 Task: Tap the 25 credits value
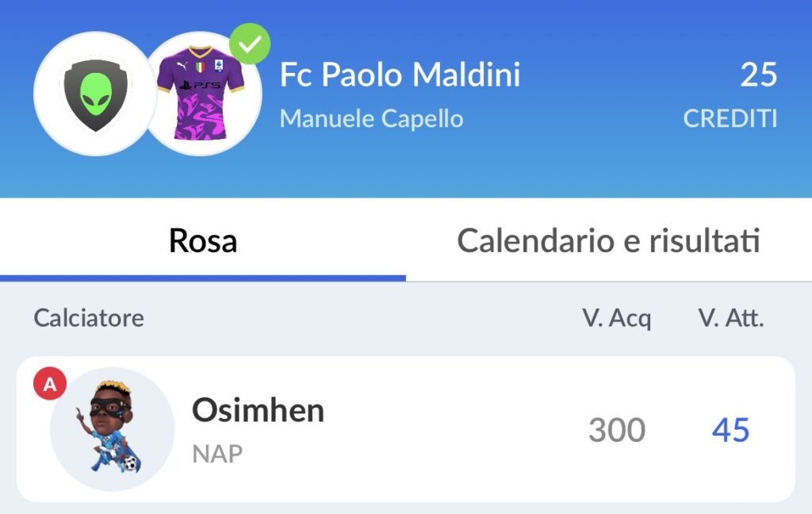tap(759, 75)
